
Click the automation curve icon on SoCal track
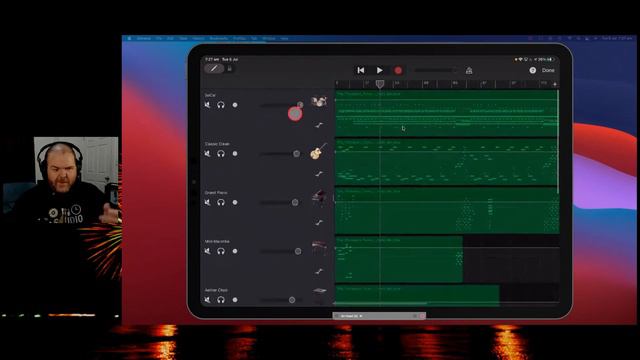click(319, 125)
